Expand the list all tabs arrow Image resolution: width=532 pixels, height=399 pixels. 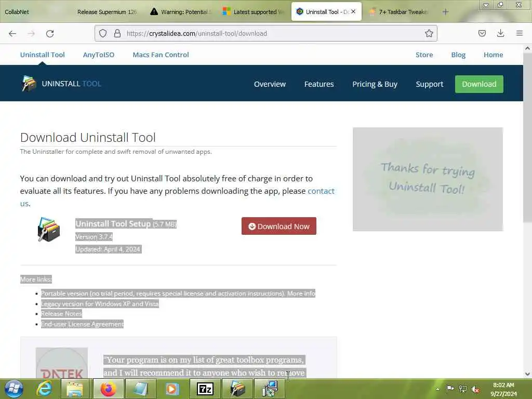point(486,5)
